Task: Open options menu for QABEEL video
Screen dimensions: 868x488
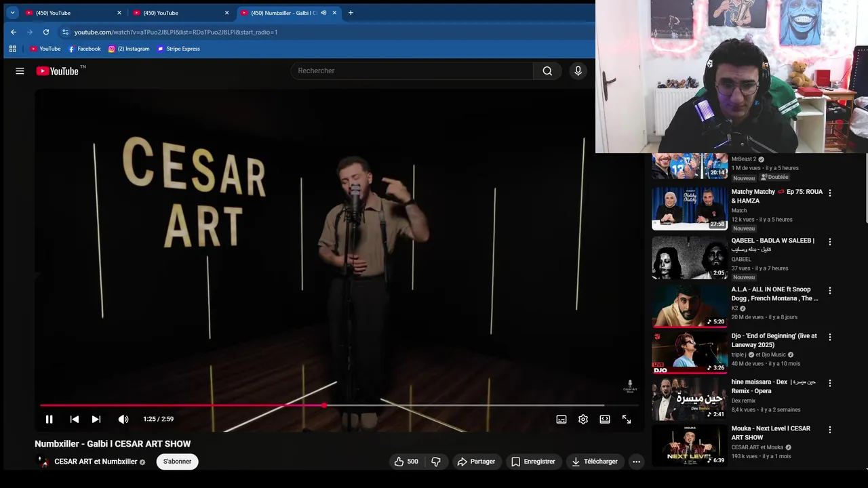Action: (829, 242)
